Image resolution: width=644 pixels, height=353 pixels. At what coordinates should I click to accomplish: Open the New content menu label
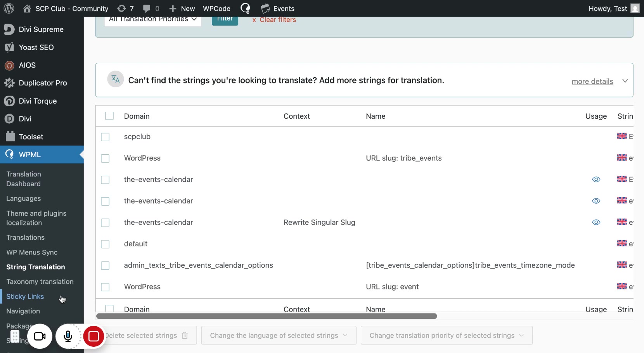coord(188,9)
